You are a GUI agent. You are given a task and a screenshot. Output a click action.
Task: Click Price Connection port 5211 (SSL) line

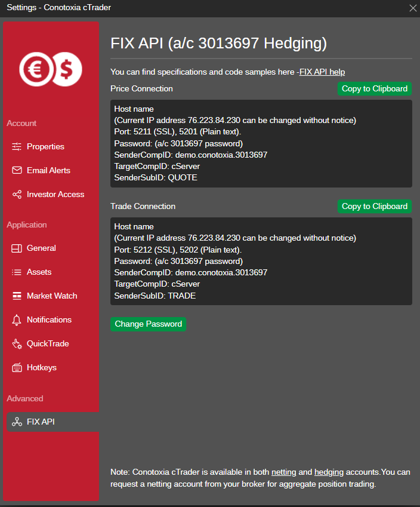(x=178, y=131)
